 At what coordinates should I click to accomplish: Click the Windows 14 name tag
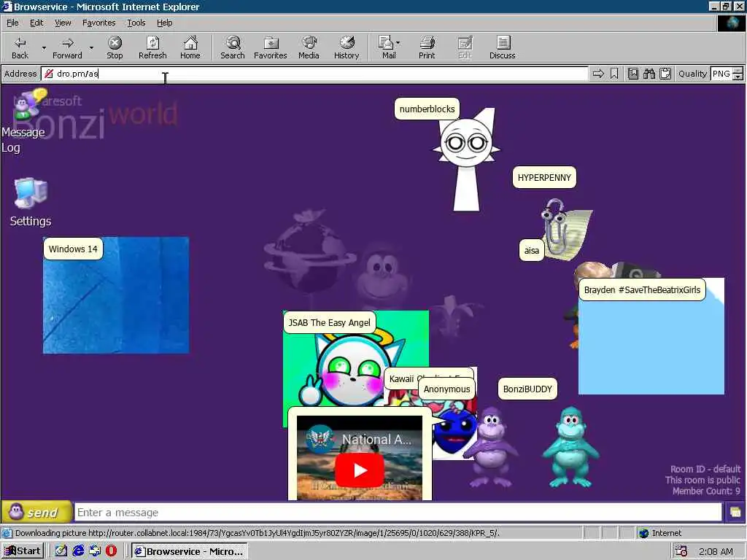[x=73, y=249]
